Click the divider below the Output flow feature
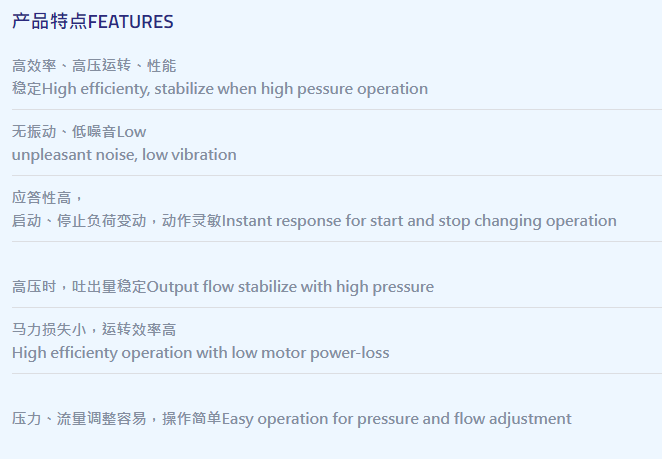 pyautogui.click(x=337, y=307)
